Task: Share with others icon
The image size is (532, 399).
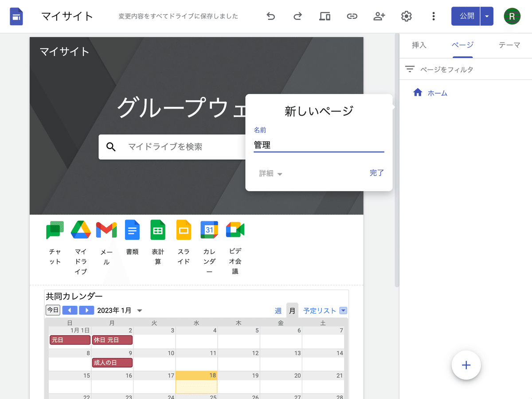Action: [379, 16]
